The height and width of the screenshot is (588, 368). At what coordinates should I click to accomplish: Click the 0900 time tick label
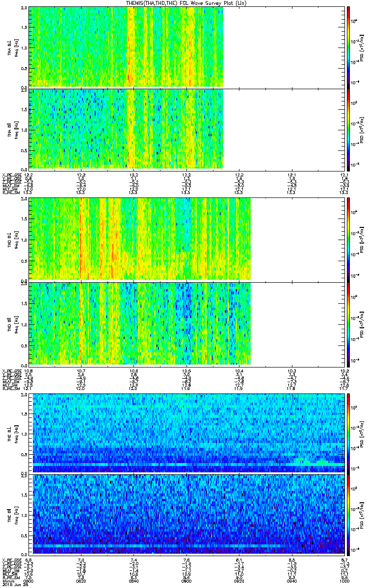click(x=186, y=581)
